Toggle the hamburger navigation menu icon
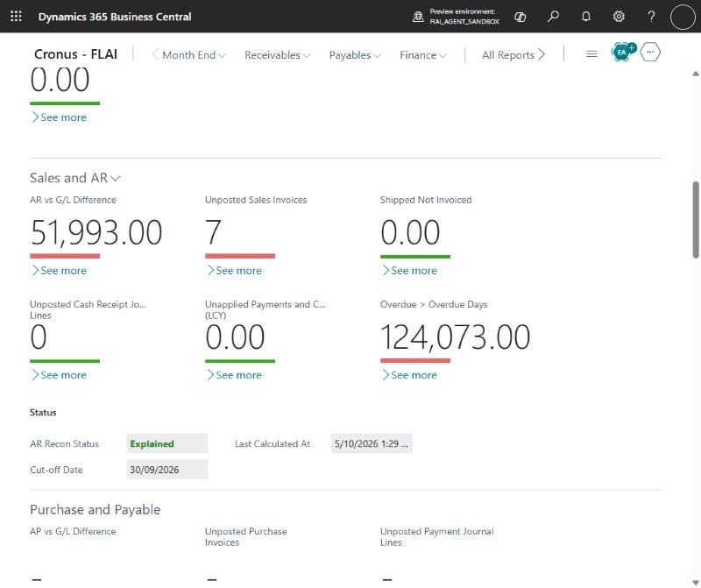This screenshot has width=701, height=588. pyautogui.click(x=591, y=54)
